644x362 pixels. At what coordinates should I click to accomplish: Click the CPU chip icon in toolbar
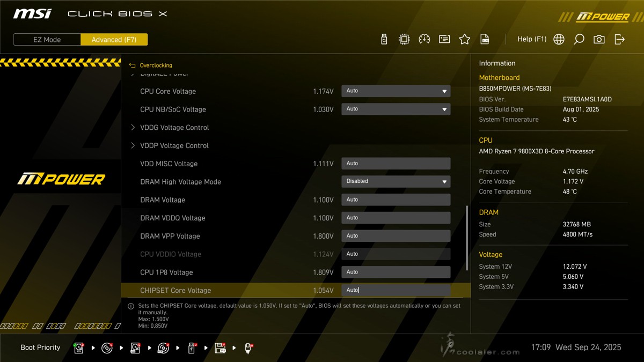[x=404, y=39]
